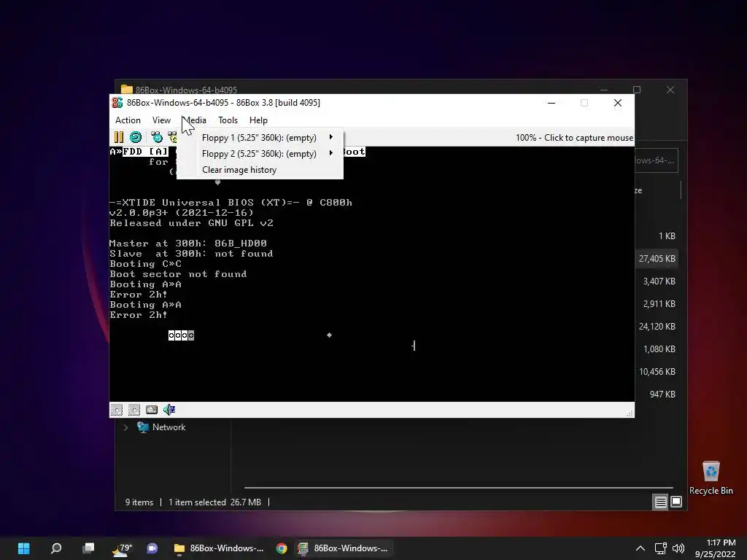Click the 10,456 KB file size entry
747x560 pixels.
(657, 371)
